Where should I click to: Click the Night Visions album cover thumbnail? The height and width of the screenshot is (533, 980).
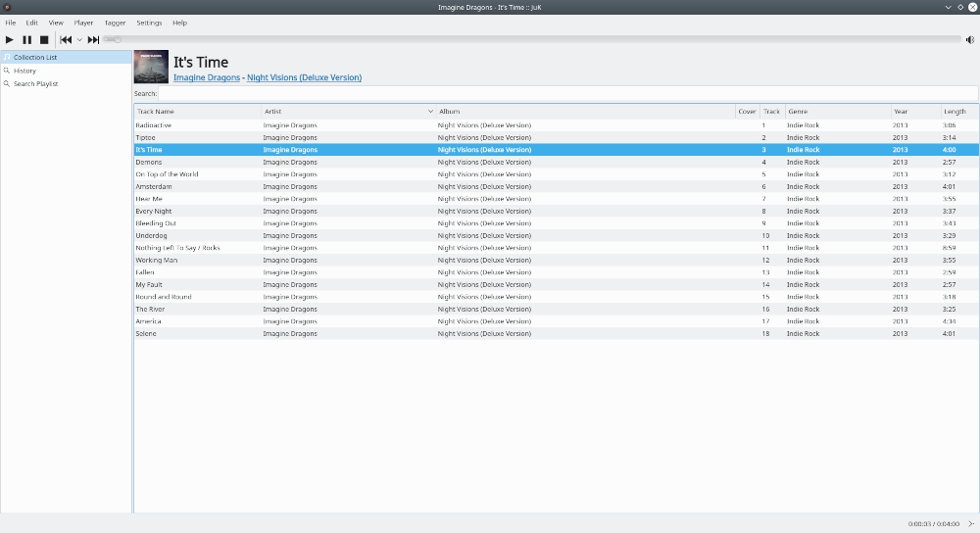(151, 67)
